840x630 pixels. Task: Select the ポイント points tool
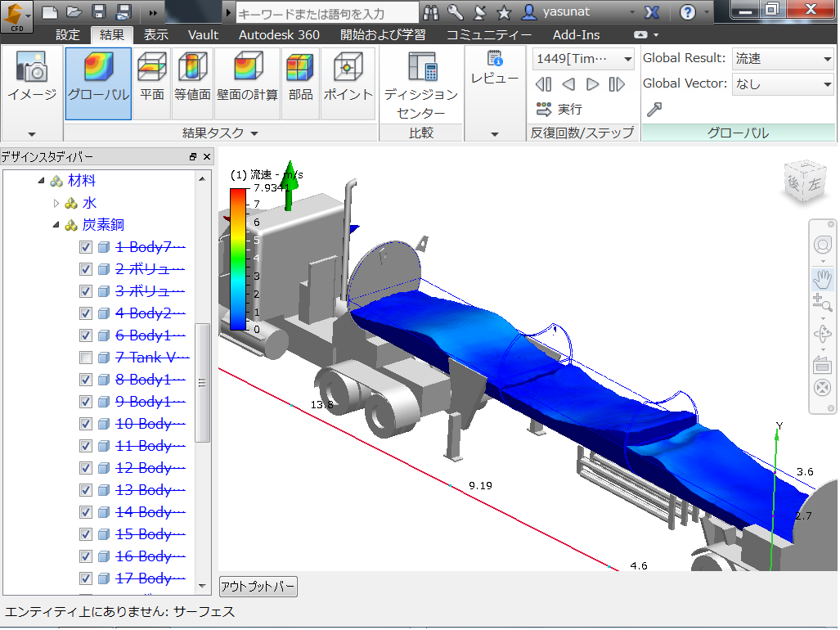[348, 83]
